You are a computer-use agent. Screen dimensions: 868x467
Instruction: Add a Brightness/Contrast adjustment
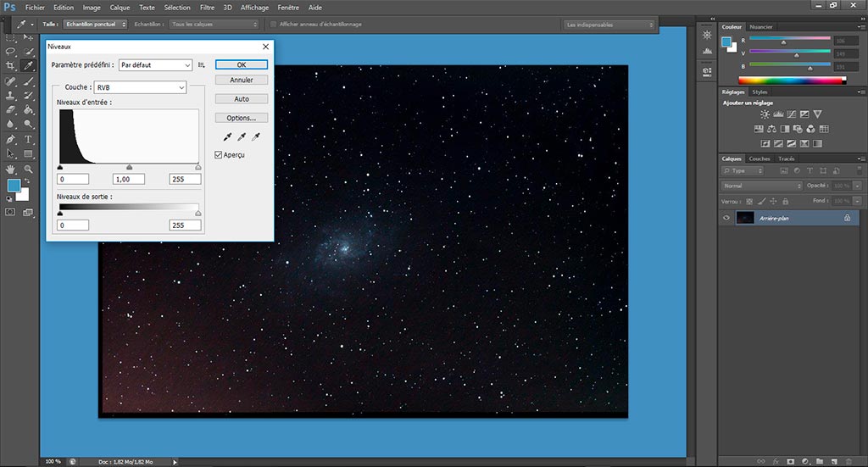[765, 114]
